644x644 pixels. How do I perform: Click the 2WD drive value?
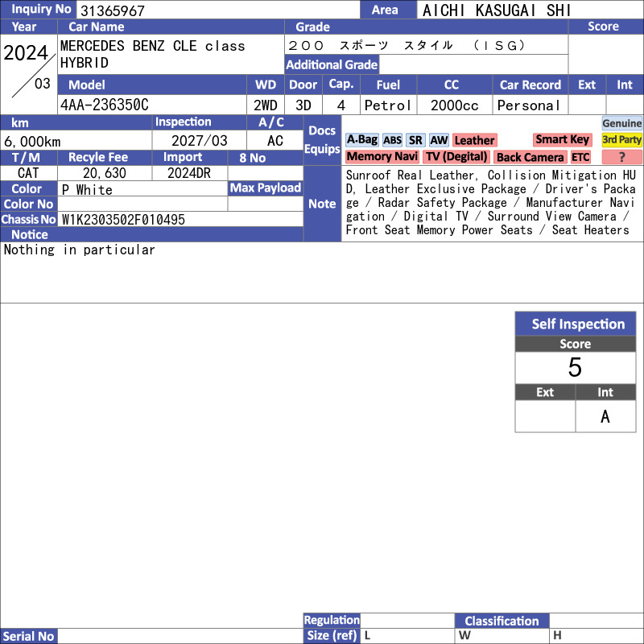pyautogui.click(x=266, y=105)
